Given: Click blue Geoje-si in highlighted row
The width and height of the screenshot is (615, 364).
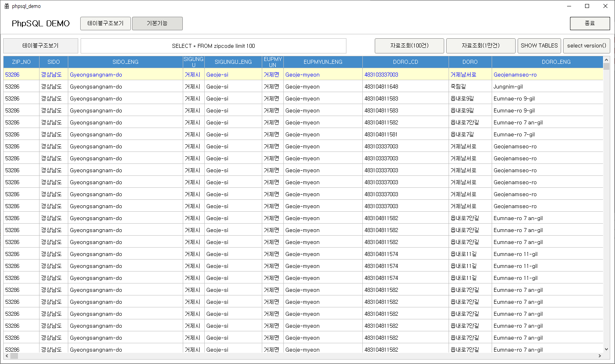Looking at the screenshot, I should [x=233, y=75].
